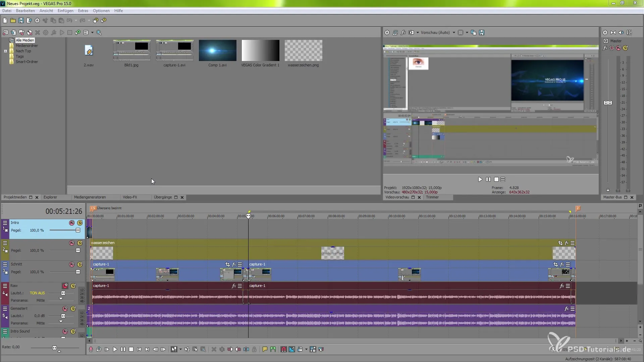This screenshot has width=644, height=362.
Task: Select the VEGAS Color Gradient 1 thumbnail
Action: tap(260, 51)
